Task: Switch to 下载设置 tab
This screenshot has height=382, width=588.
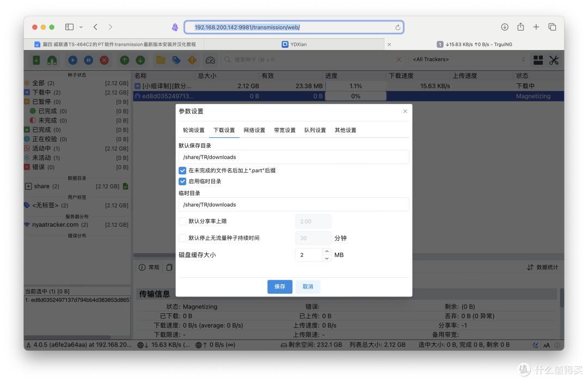Action: pos(224,130)
